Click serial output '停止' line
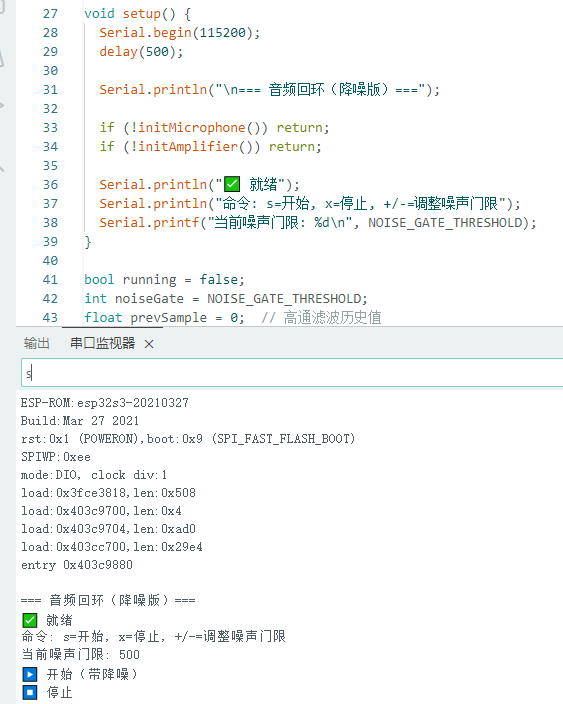The width and height of the screenshot is (563, 704). click(x=47, y=692)
